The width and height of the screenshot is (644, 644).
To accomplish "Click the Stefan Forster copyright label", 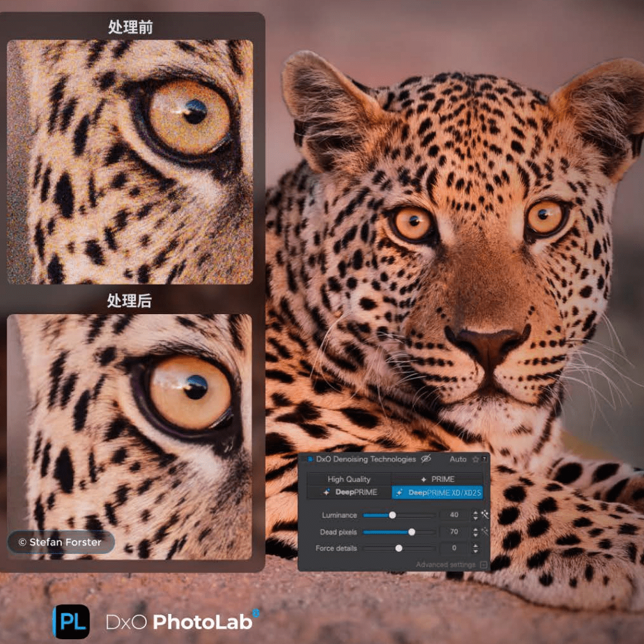I will click(x=60, y=542).
